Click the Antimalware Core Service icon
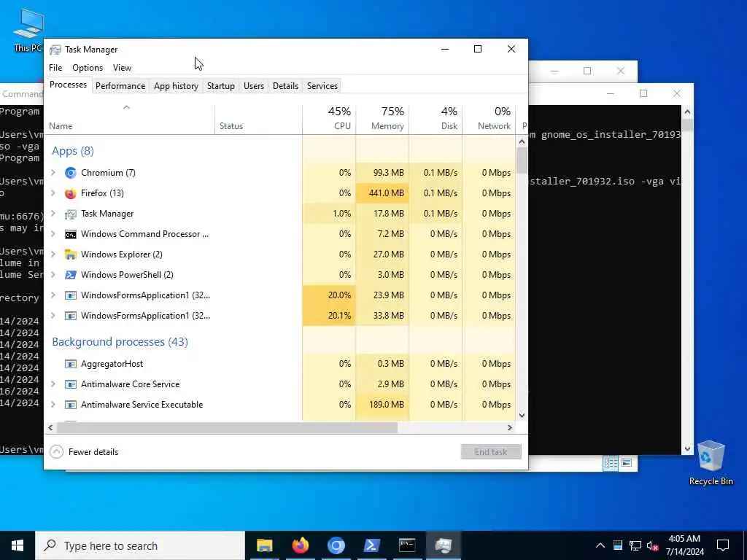 tap(71, 384)
